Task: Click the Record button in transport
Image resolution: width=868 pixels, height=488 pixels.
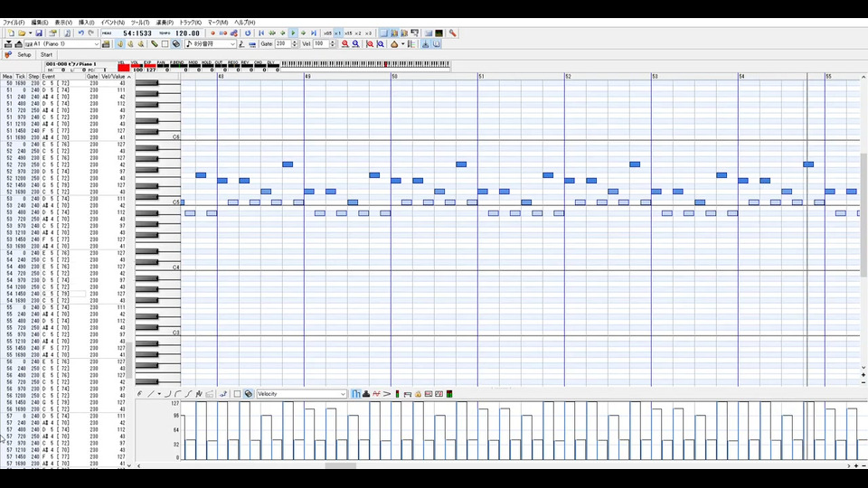Action: tap(213, 33)
